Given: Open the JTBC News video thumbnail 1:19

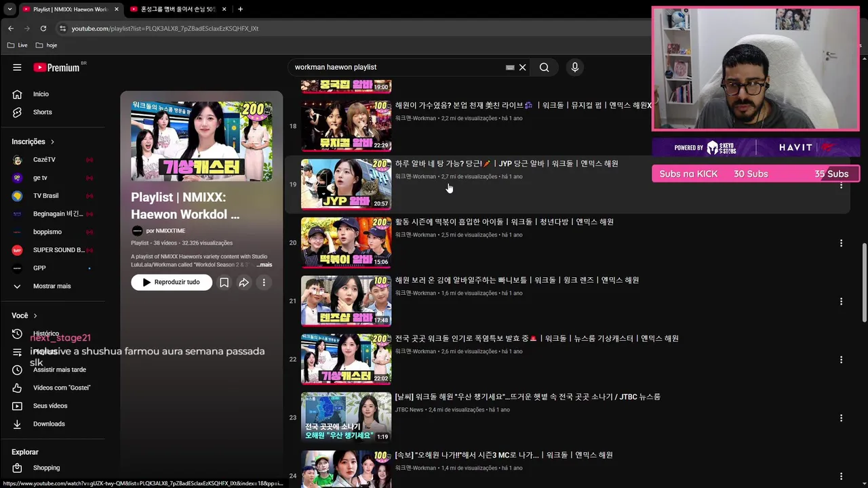Looking at the screenshot, I should 346,418.
